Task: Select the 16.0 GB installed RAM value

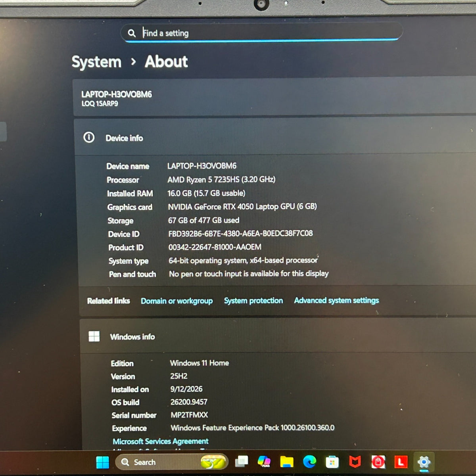Action: (x=206, y=193)
